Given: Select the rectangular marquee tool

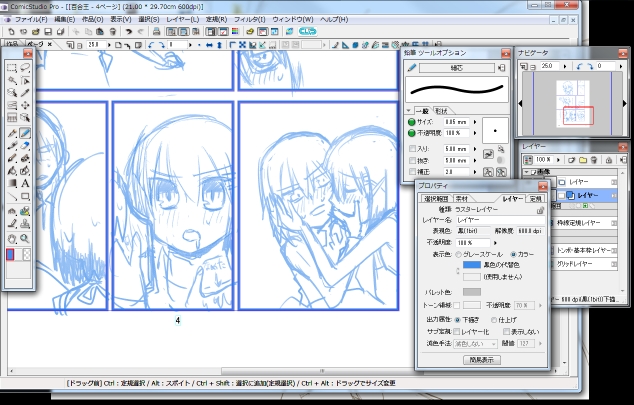Looking at the screenshot, I should point(12,68).
